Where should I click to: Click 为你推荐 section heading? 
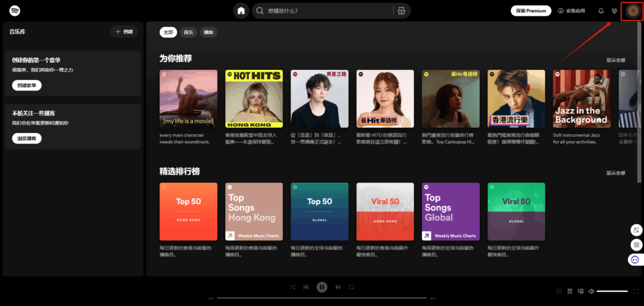click(175, 59)
